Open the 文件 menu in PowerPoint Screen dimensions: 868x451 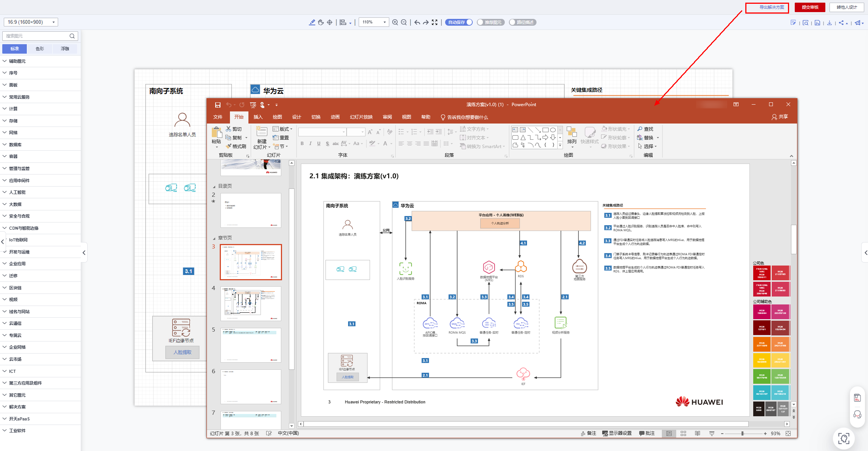[218, 117]
